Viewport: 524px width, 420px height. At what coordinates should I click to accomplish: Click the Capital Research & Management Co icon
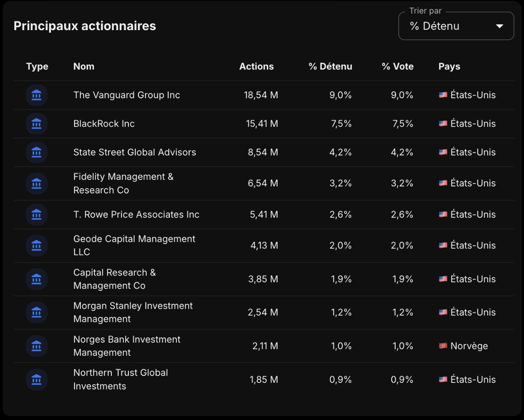point(37,279)
